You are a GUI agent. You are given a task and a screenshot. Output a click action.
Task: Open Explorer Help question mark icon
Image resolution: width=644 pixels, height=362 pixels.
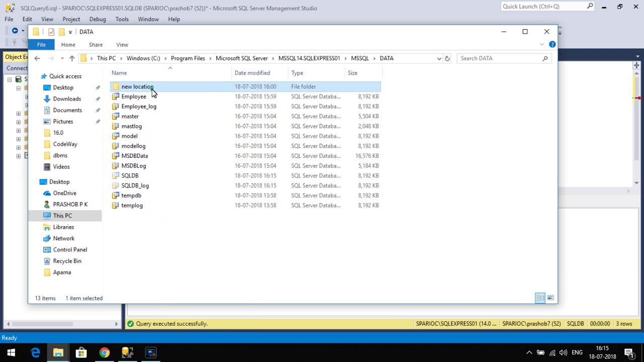pyautogui.click(x=552, y=45)
